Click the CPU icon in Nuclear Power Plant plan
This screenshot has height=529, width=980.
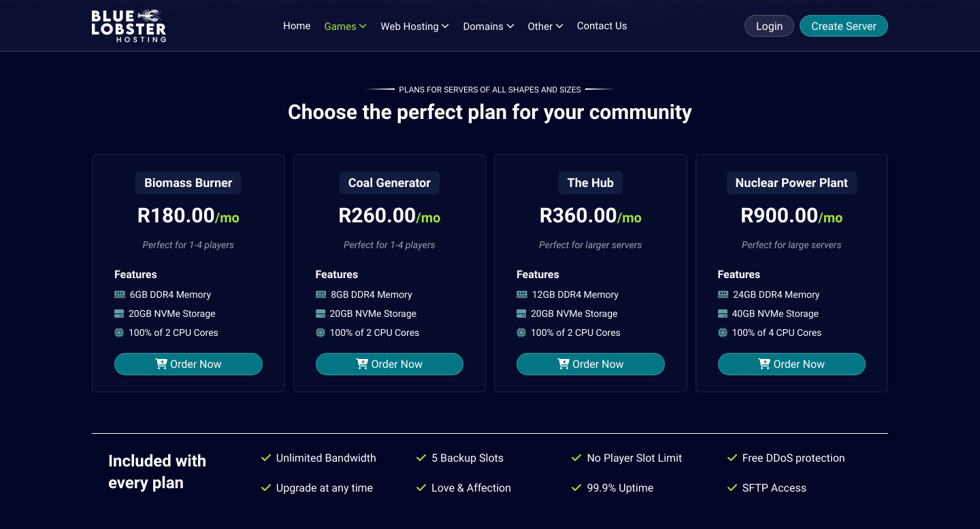[x=723, y=332]
